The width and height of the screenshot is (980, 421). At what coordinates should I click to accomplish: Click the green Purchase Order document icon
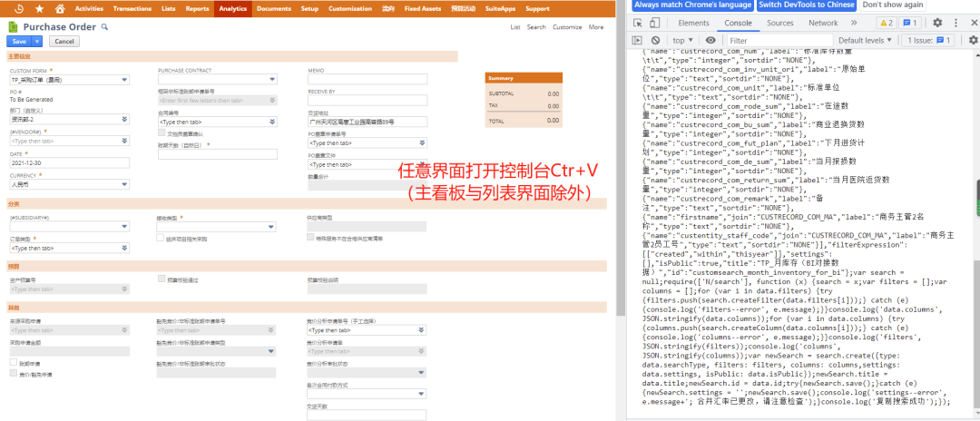[13, 27]
